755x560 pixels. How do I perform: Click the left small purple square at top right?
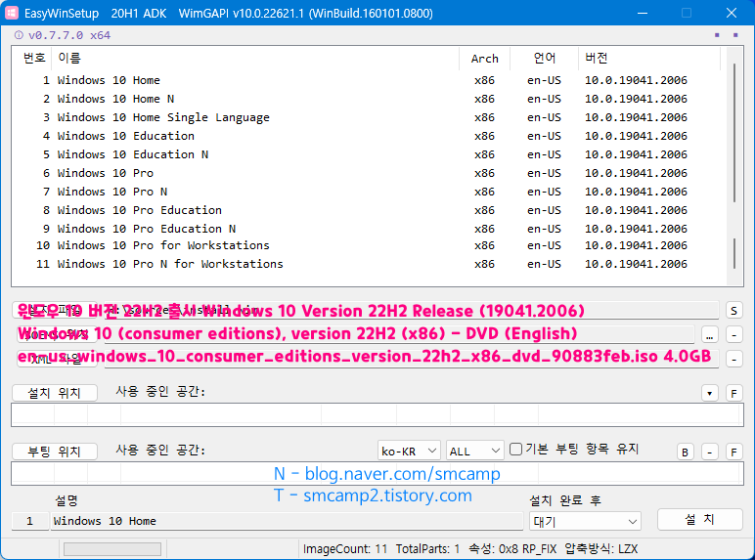point(717,34)
